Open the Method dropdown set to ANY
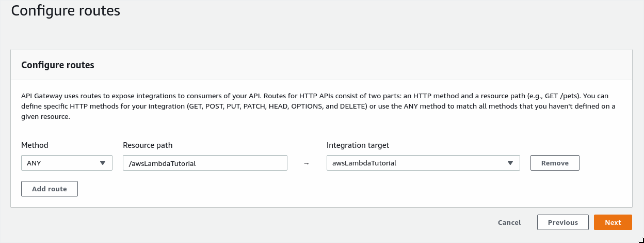The image size is (644, 243). (x=67, y=163)
